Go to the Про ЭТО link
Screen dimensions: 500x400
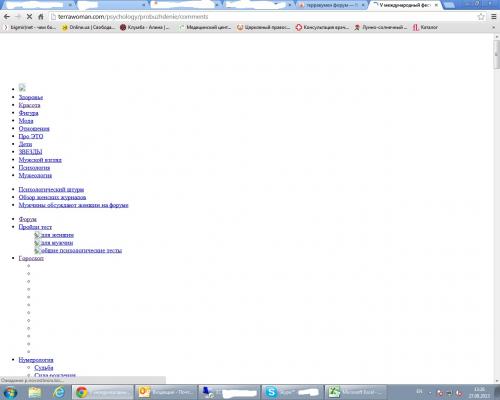(x=31, y=136)
